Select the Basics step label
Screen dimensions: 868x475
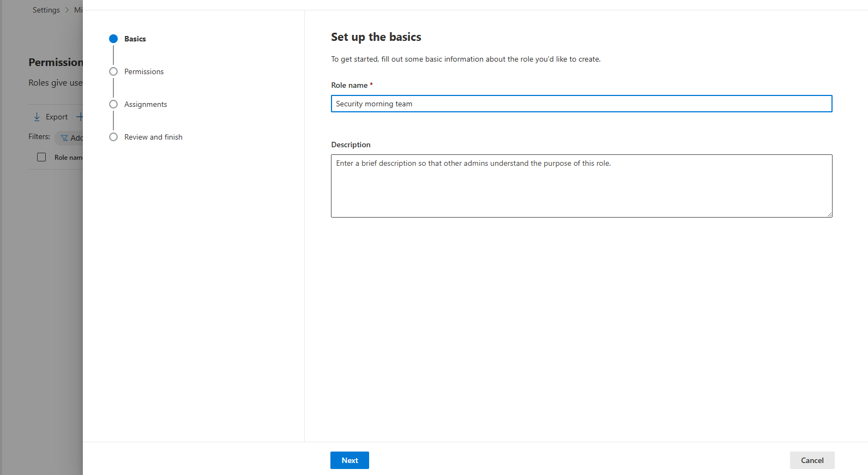point(135,39)
